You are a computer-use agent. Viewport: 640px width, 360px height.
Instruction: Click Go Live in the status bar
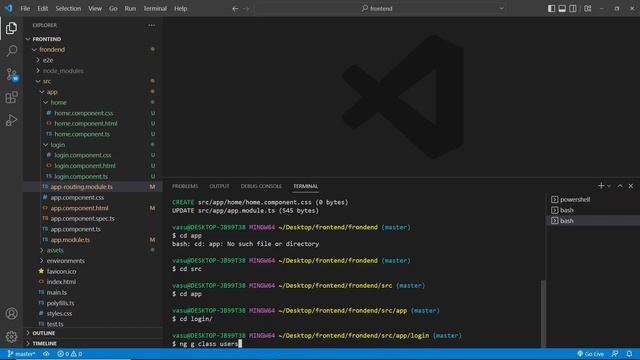(590, 354)
